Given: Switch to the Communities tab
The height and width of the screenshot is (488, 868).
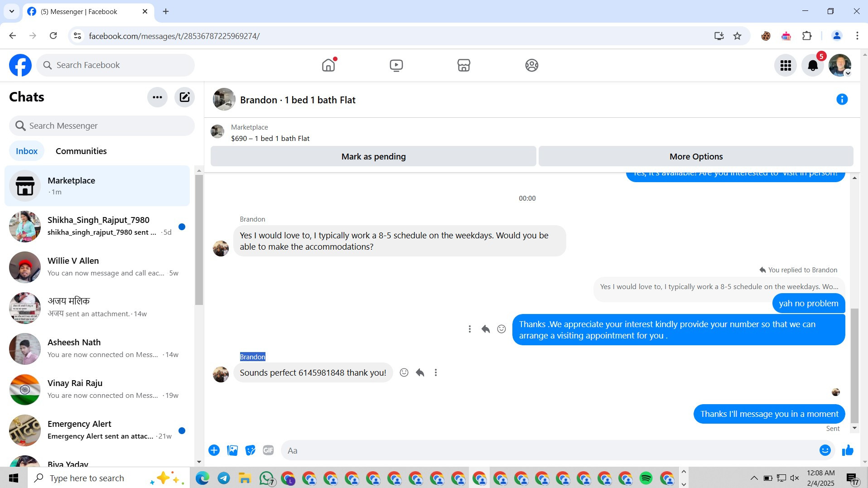Looking at the screenshot, I should click(x=81, y=151).
